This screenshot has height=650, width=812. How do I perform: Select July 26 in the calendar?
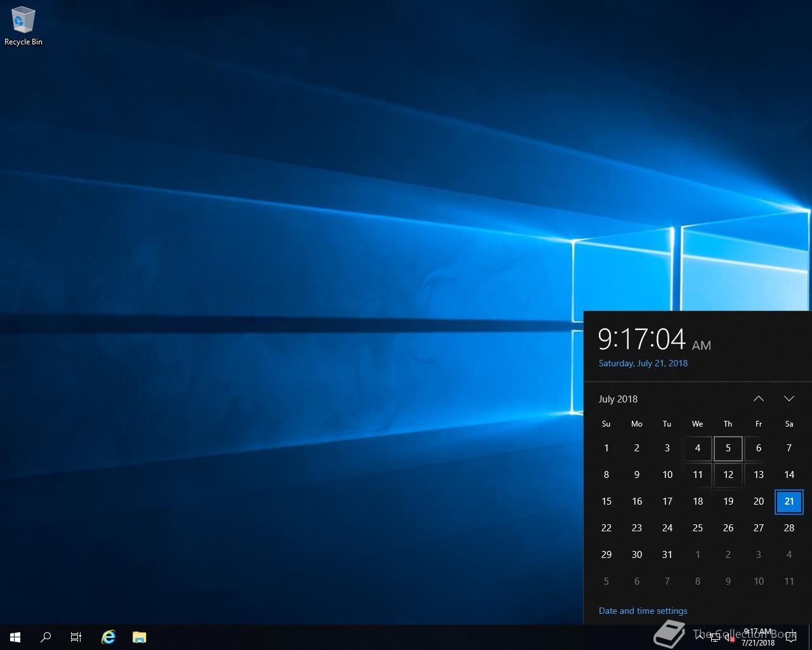pos(728,528)
